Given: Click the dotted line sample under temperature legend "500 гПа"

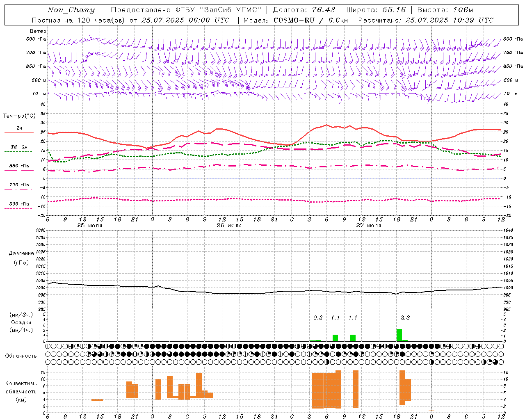Looking at the screenshot, I should point(18,209).
